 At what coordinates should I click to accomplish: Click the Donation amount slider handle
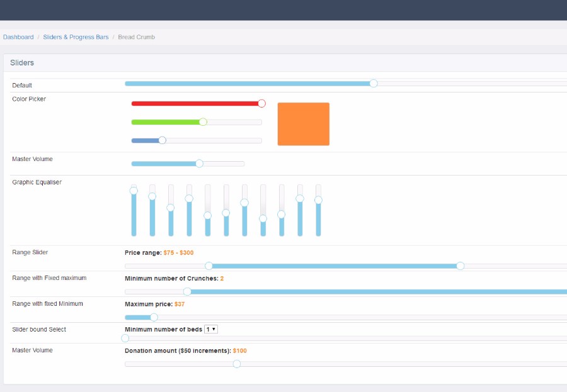tap(237, 364)
